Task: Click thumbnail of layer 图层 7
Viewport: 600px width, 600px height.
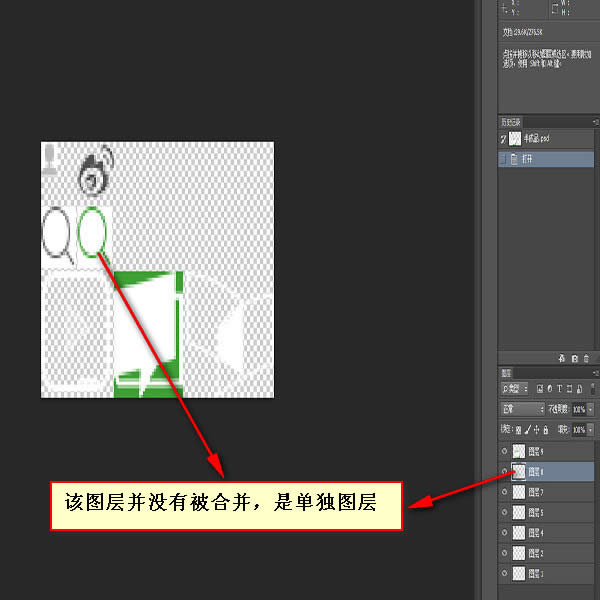Action: (x=519, y=492)
